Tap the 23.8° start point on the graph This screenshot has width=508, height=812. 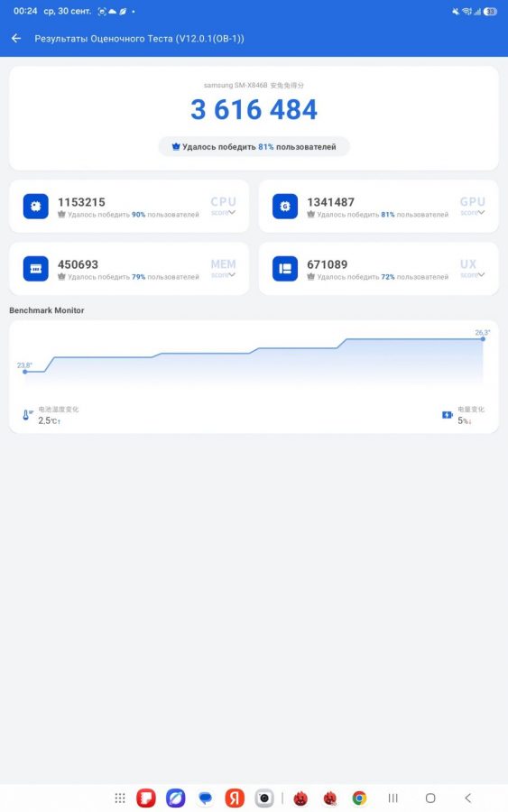(25, 372)
